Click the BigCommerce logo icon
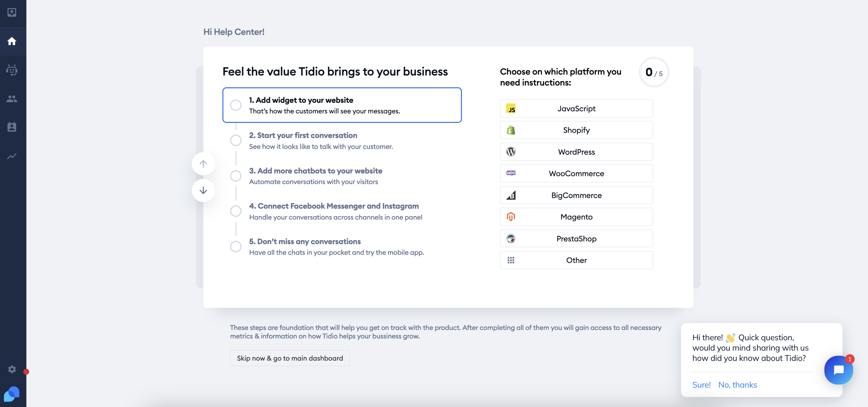The height and width of the screenshot is (407, 868). click(511, 195)
